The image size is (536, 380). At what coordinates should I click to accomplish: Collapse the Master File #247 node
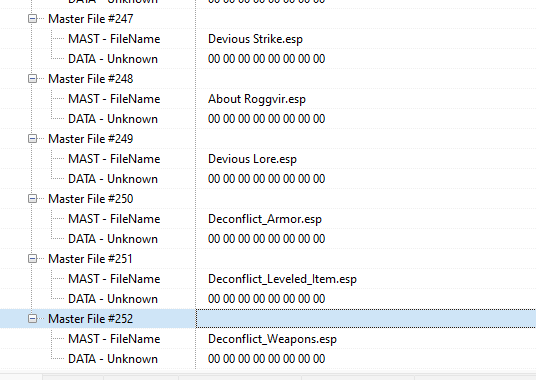click(x=32, y=19)
